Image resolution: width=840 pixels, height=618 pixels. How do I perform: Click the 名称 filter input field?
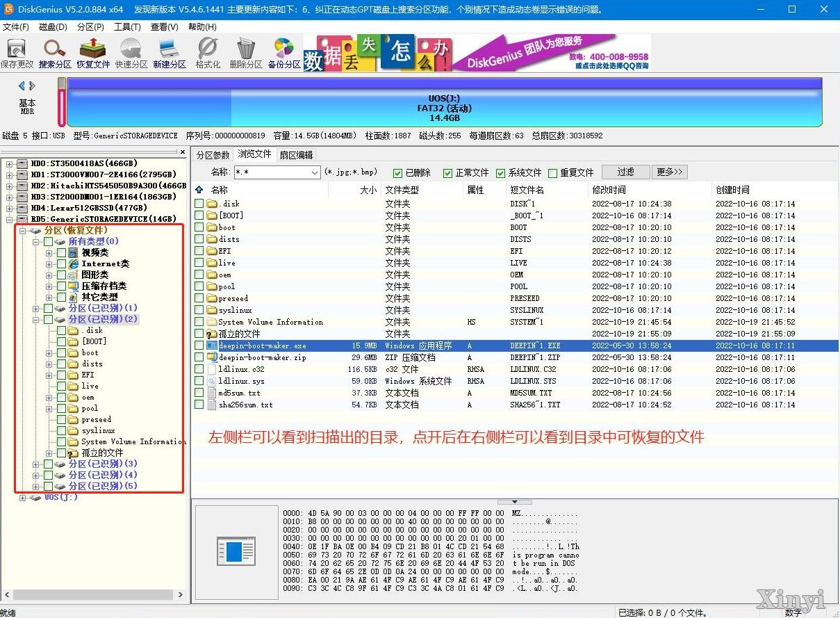coord(271,173)
